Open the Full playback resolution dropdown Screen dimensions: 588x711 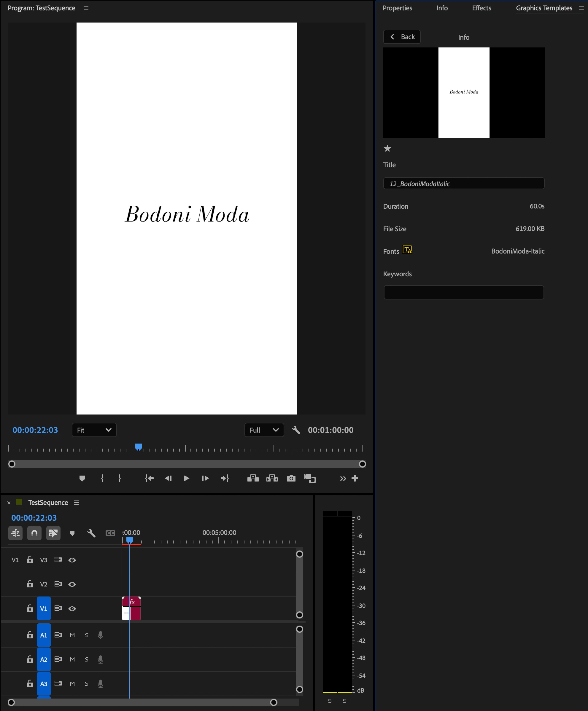point(264,430)
